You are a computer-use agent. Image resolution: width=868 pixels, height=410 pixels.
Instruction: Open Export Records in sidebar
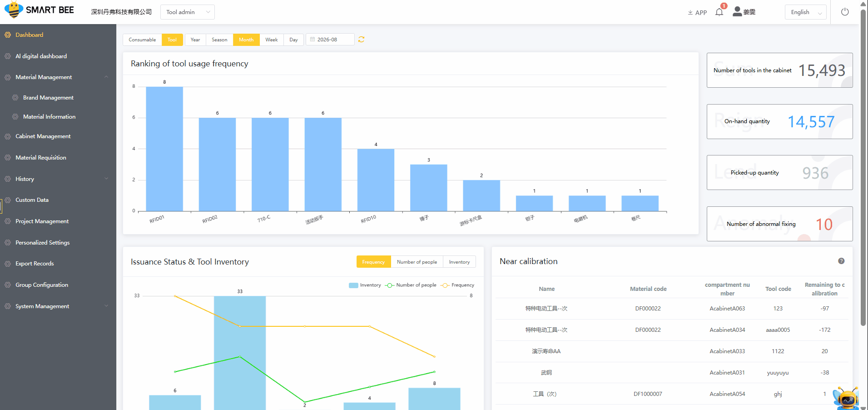pos(35,264)
